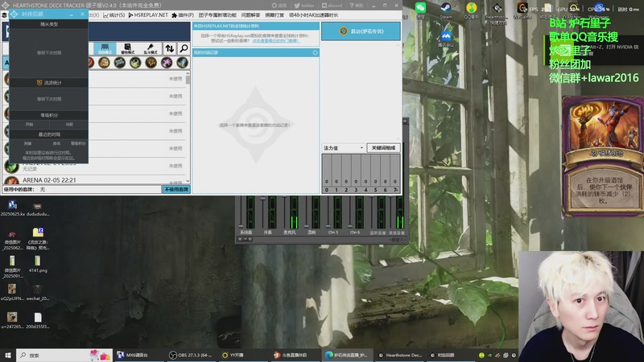
Task: Open the plugins (P) menu
Action: (x=183, y=14)
